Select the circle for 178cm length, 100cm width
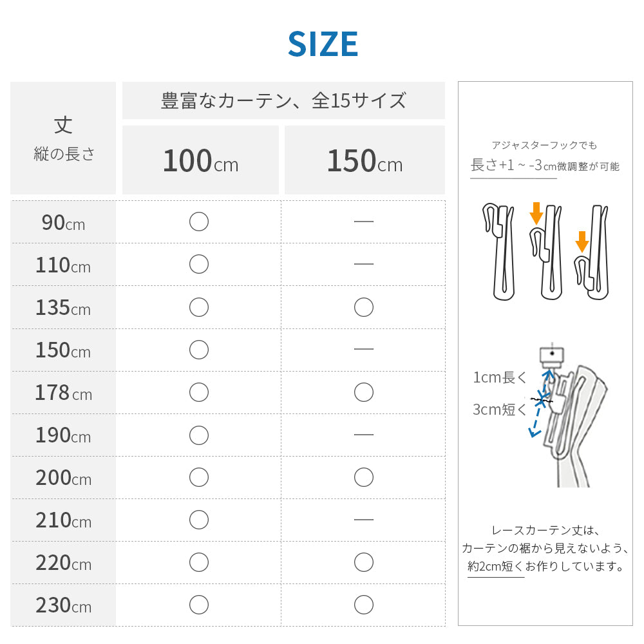 click(x=199, y=392)
